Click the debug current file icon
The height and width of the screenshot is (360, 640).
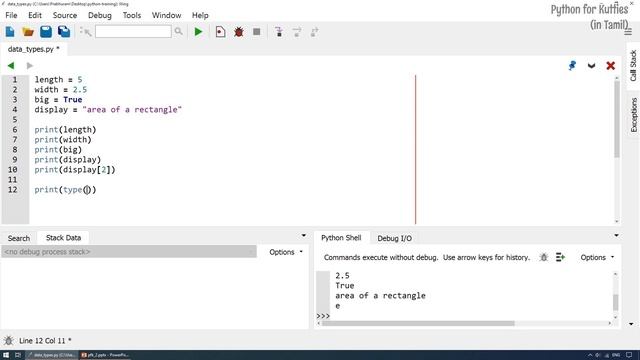click(220, 32)
